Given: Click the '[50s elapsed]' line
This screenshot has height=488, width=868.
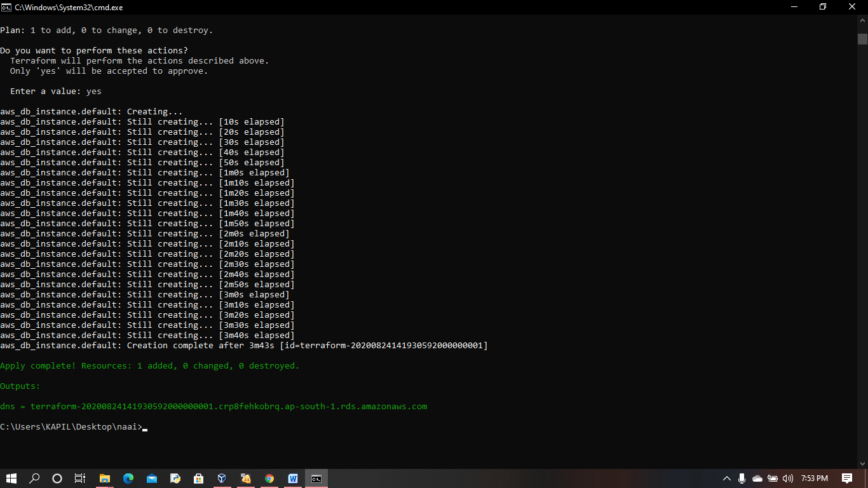Looking at the screenshot, I should pyautogui.click(x=142, y=163).
